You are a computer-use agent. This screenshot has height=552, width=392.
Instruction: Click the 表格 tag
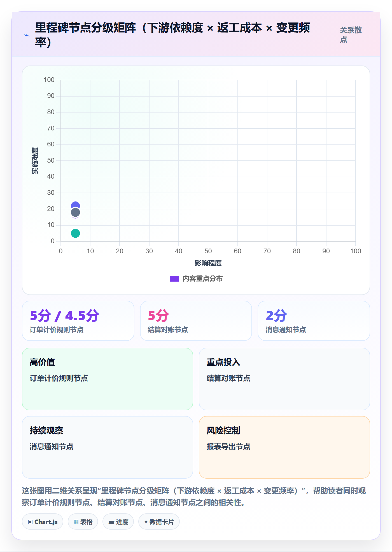click(x=83, y=522)
